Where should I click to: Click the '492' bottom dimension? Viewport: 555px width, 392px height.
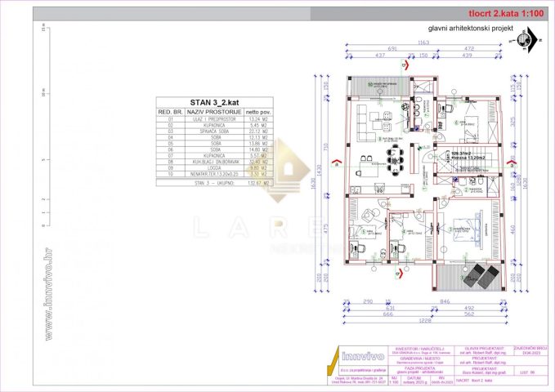(469, 308)
